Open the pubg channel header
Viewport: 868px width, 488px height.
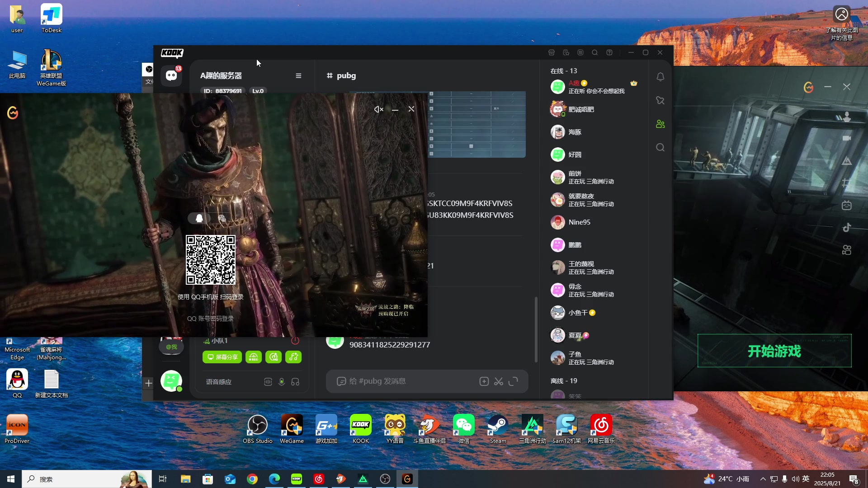[341, 75]
